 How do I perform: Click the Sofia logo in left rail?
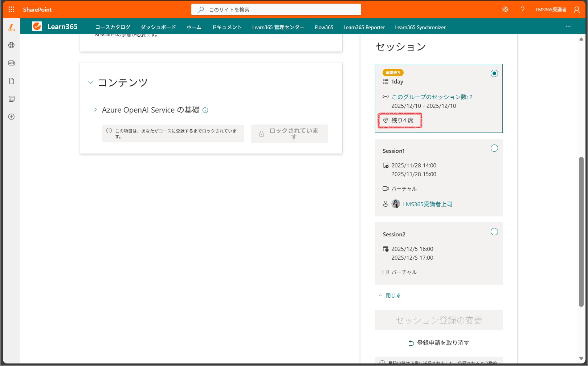point(12,28)
